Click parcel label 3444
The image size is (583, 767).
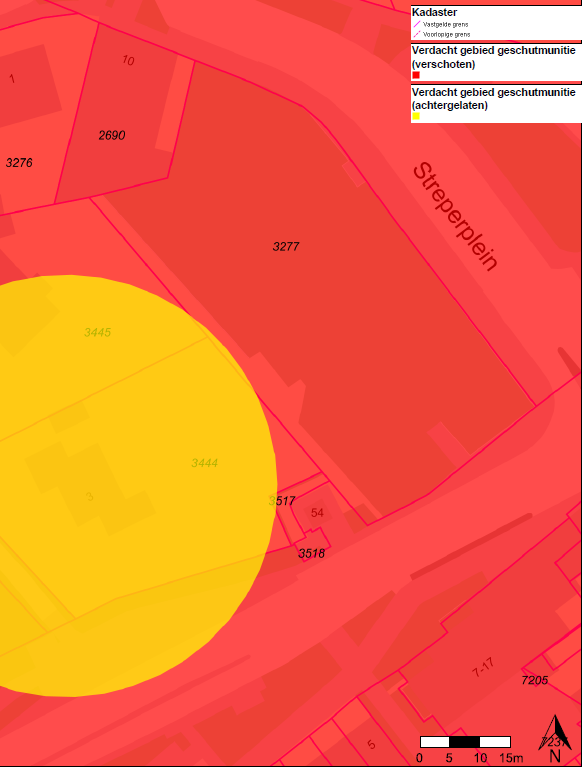[204, 463]
